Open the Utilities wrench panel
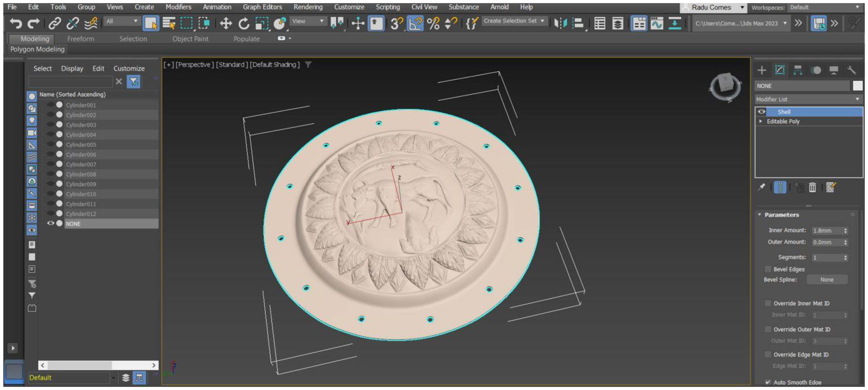868x390 pixels. pyautogui.click(x=851, y=70)
